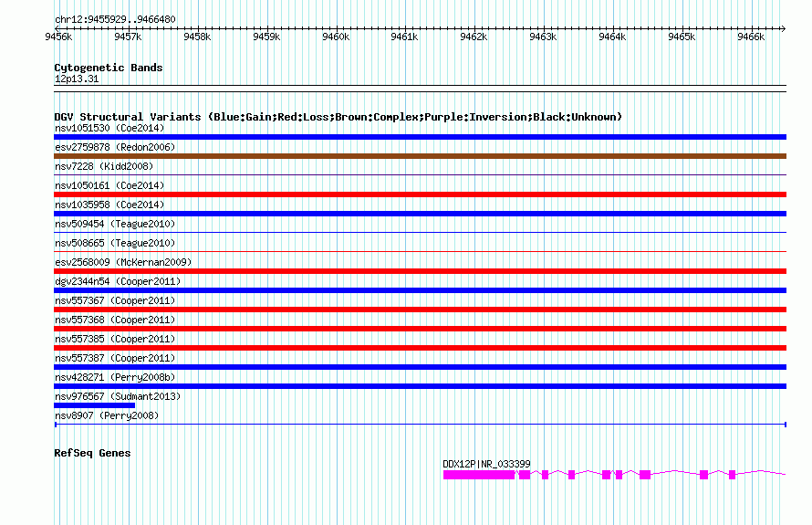The image size is (812, 525).
Task: Click the 9459k ruler label
Action: point(266,37)
